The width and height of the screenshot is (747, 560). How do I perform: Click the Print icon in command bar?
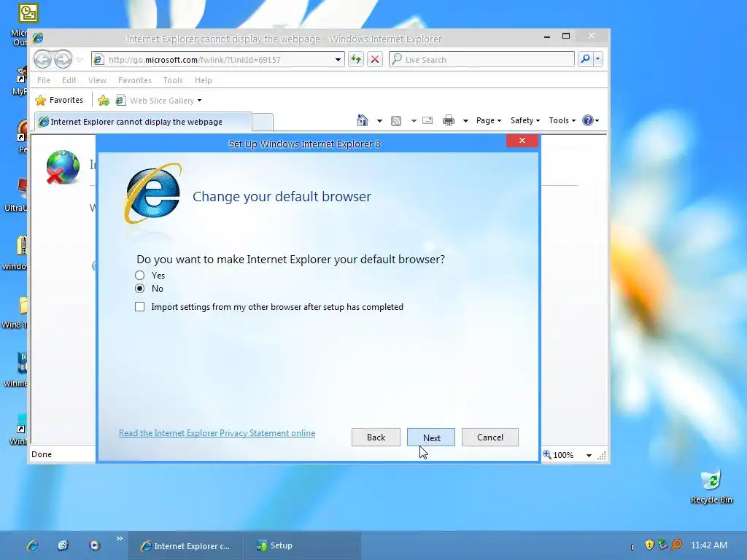tap(449, 120)
